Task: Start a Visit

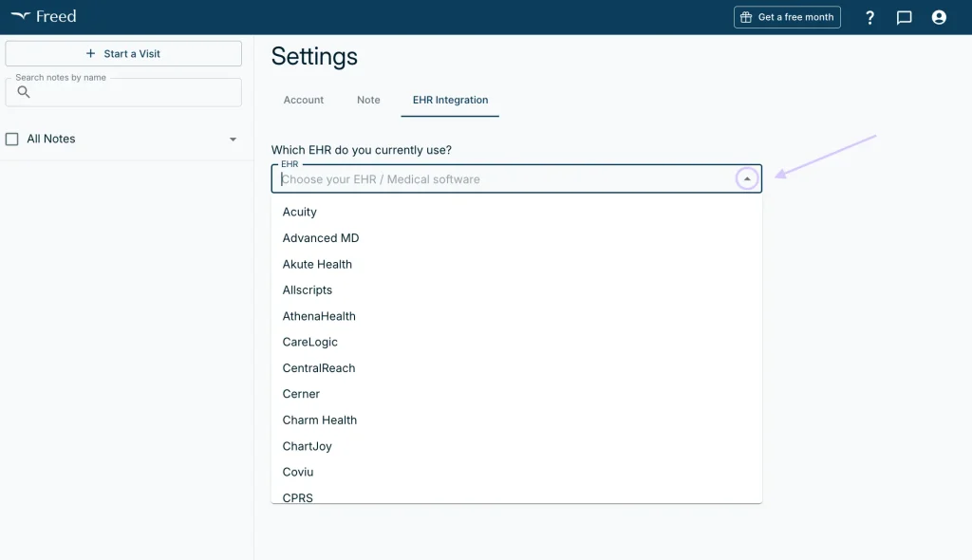Action: click(123, 54)
